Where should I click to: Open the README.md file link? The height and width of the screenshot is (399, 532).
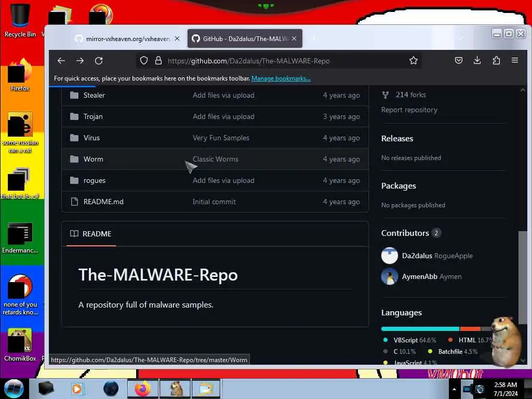[x=103, y=202]
